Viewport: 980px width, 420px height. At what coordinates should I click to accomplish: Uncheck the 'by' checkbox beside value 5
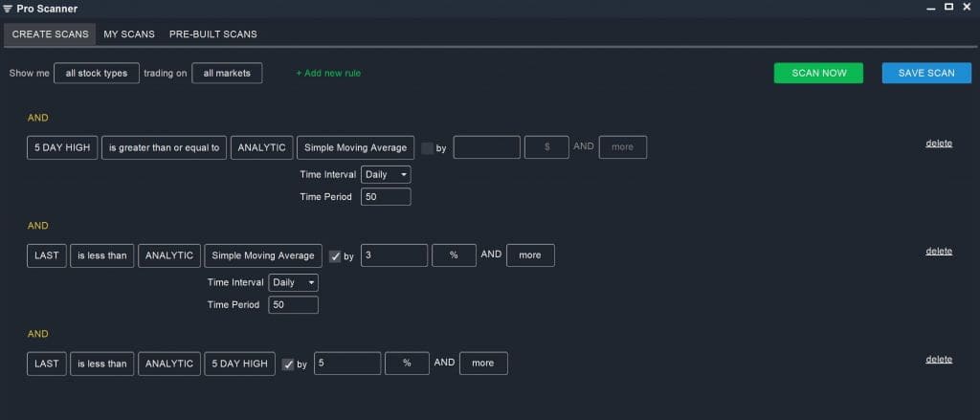[x=288, y=365]
